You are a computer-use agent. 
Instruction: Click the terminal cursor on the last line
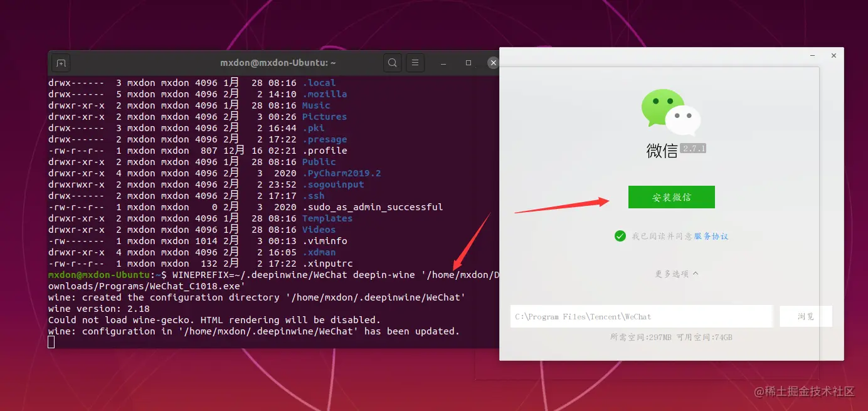pyautogui.click(x=51, y=342)
